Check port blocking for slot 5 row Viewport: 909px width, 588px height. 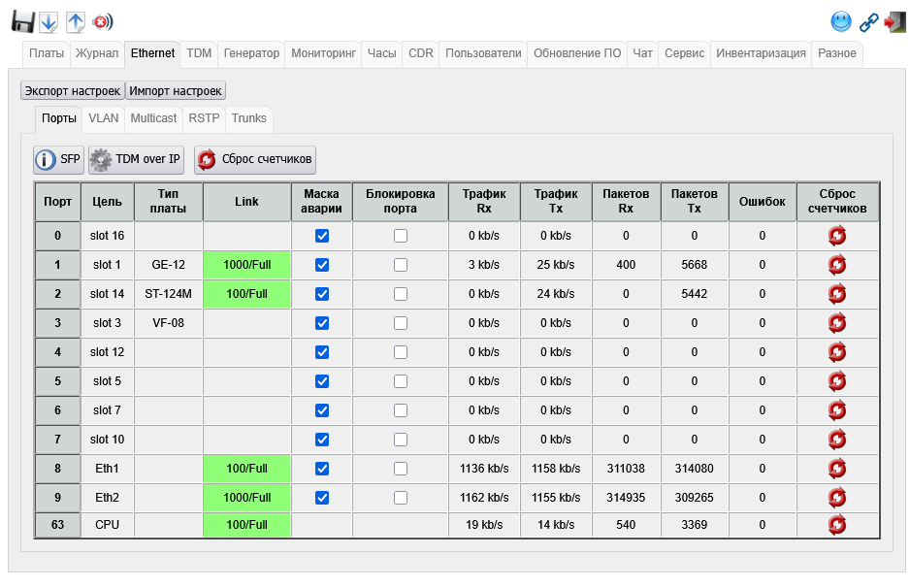tap(401, 381)
